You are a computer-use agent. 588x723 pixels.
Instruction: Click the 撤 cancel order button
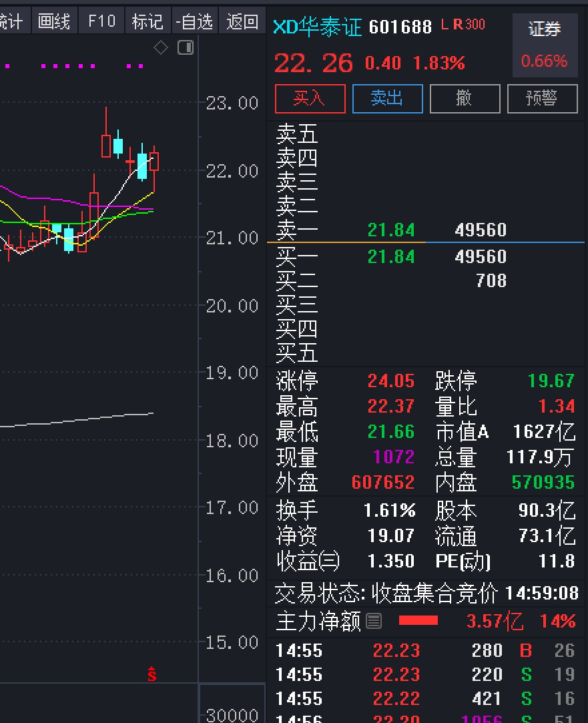(465, 98)
